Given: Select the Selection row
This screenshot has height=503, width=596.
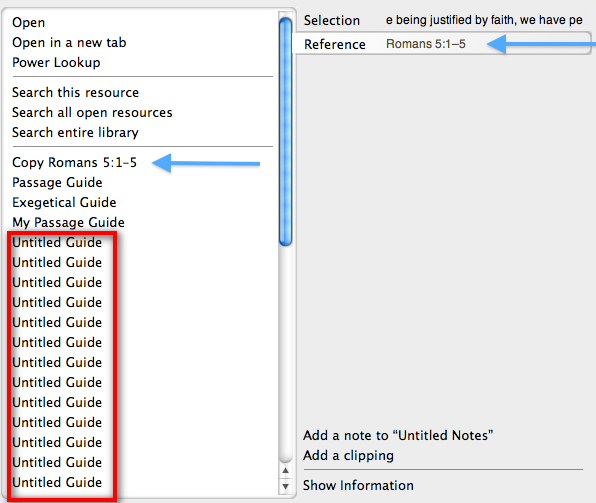Looking at the screenshot, I should coord(443,20).
